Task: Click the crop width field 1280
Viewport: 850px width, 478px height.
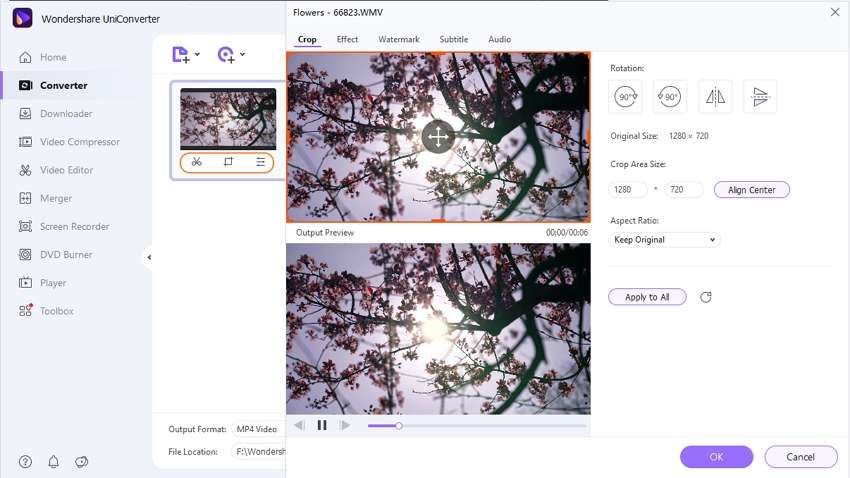Action: pos(628,190)
